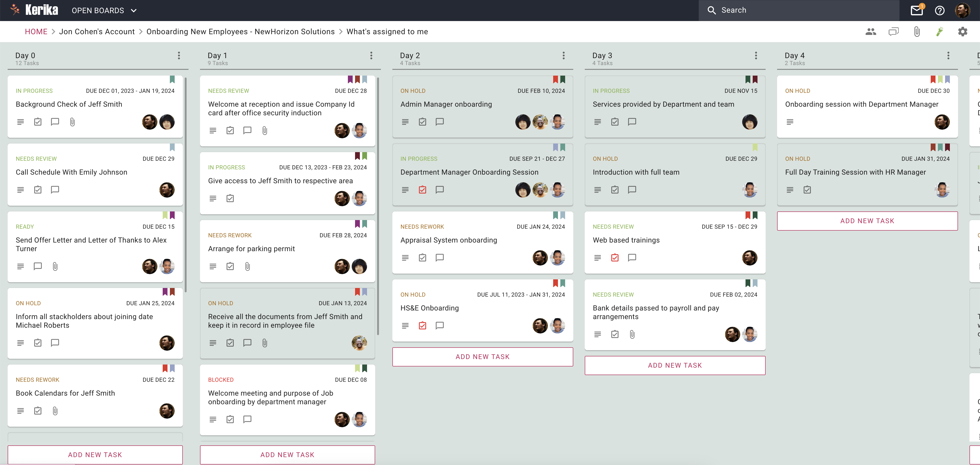Open the inbox mail icon
The image size is (980, 465).
pos(916,10)
